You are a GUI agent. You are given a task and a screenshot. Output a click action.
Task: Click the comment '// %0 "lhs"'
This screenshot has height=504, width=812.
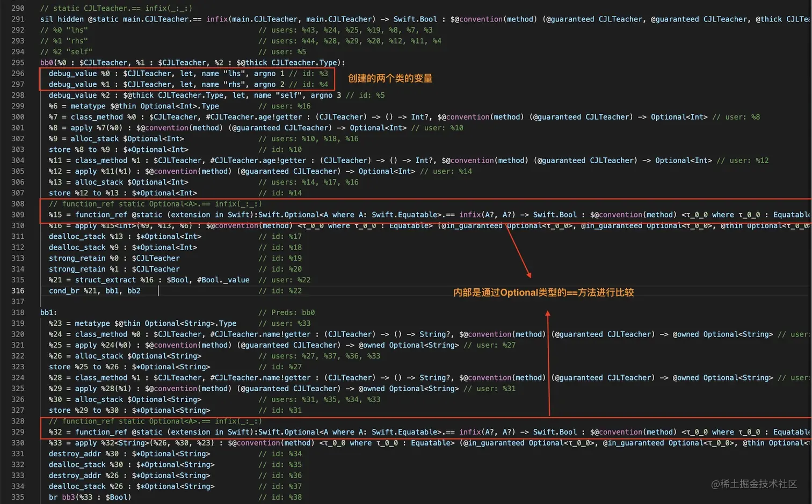pyautogui.click(x=64, y=30)
